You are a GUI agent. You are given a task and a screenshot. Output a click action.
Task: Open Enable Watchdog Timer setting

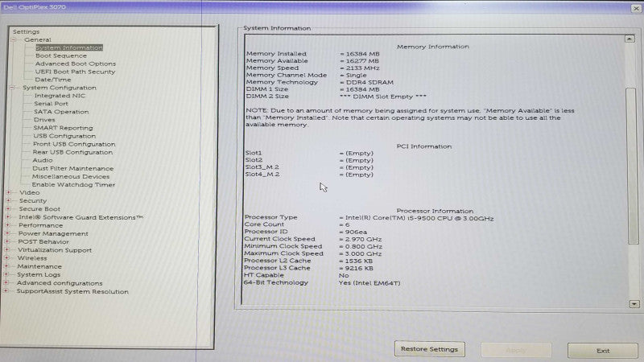tap(73, 185)
